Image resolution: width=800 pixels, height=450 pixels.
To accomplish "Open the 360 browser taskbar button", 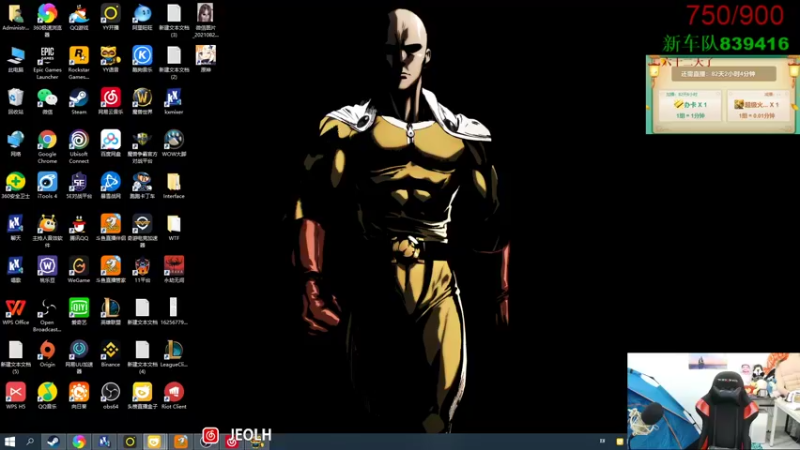I will (x=79, y=442).
